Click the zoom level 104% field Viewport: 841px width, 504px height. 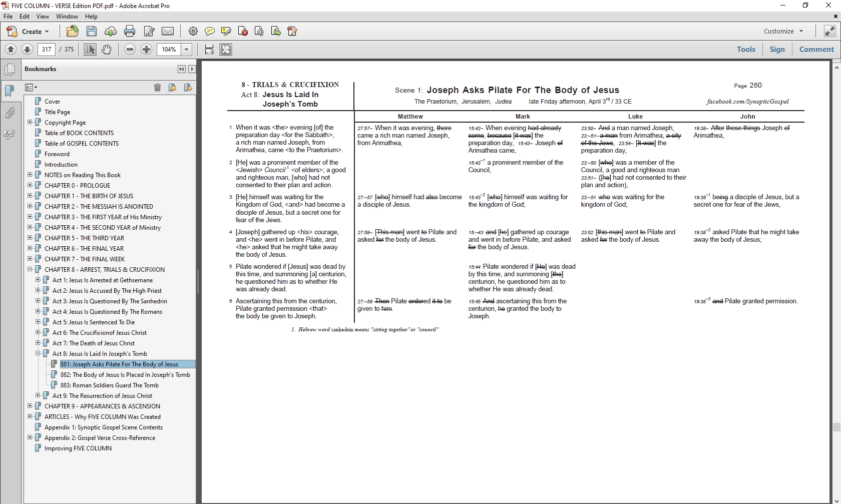(x=169, y=49)
